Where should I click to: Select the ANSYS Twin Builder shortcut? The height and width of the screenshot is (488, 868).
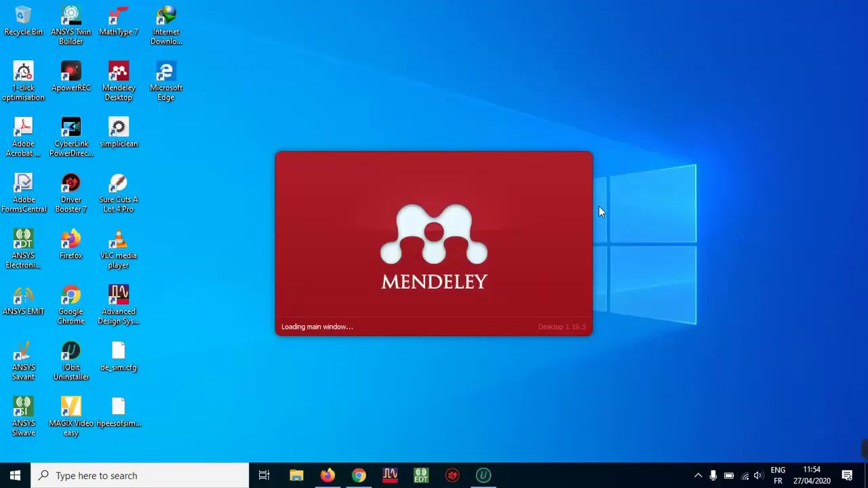tap(71, 26)
